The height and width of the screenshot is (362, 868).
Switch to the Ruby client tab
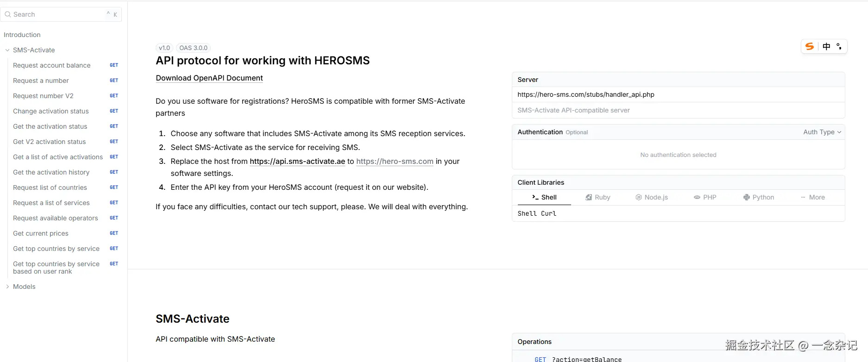coord(598,197)
